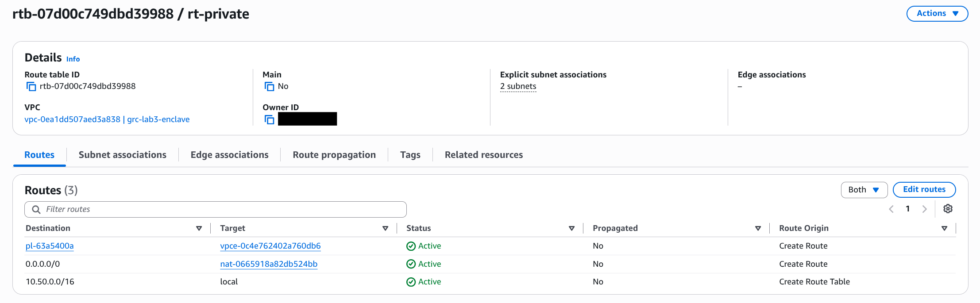980x303 pixels.
Task: Click Active status of 10.50.0.0/16 route
Action: 424,282
